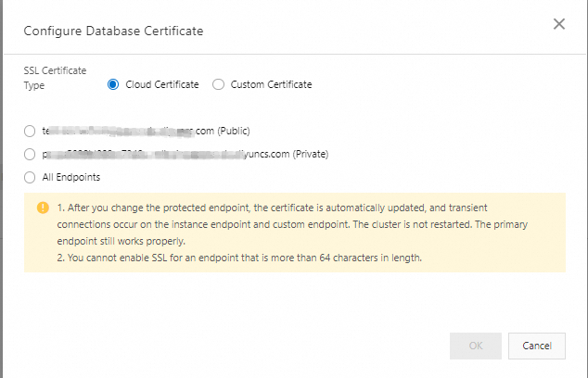Close the Configure Database Certificate dialog
The height and width of the screenshot is (378, 588).
point(558,24)
